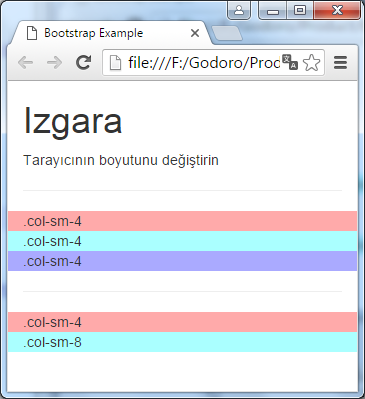Go forward with the forward arrow
Viewport: 365px width, 399px height.
(54, 62)
